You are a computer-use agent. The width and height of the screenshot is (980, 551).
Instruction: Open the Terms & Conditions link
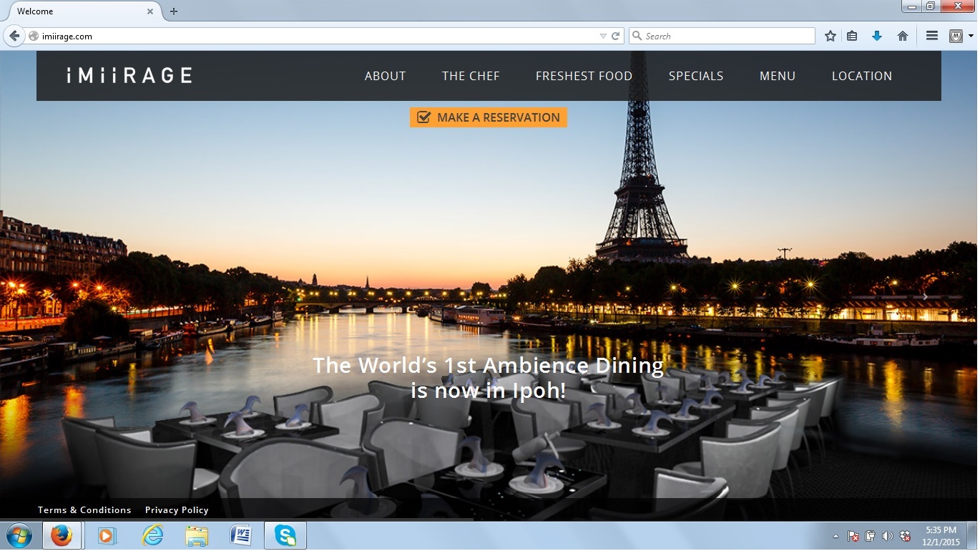click(84, 510)
